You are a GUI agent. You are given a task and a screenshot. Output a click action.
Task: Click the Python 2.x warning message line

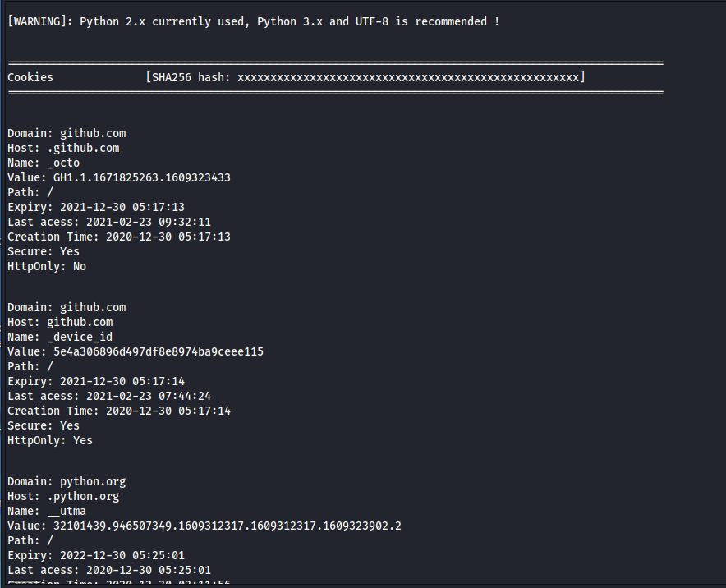(254, 21)
